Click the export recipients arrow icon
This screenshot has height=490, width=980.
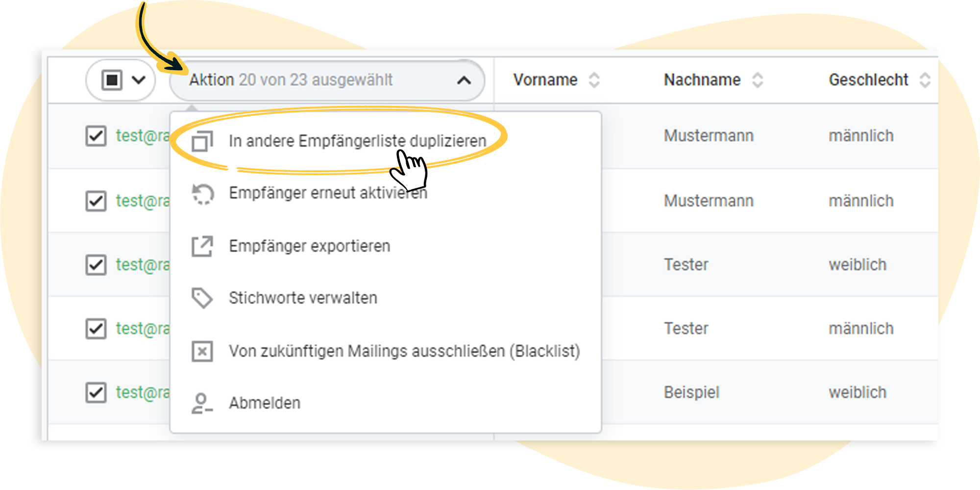(202, 246)
